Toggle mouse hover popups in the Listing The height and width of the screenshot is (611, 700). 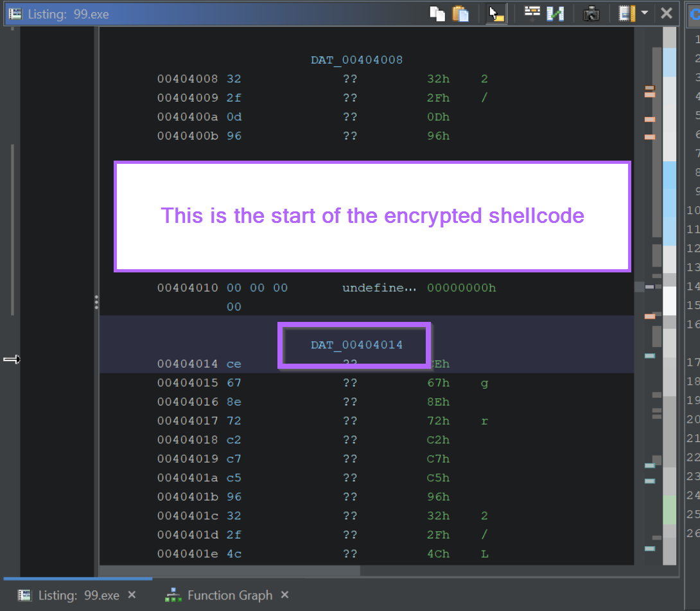click(495, 14)
